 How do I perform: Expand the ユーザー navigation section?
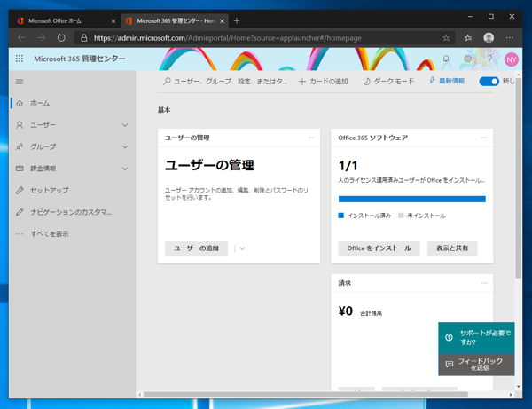coord(125,125)
